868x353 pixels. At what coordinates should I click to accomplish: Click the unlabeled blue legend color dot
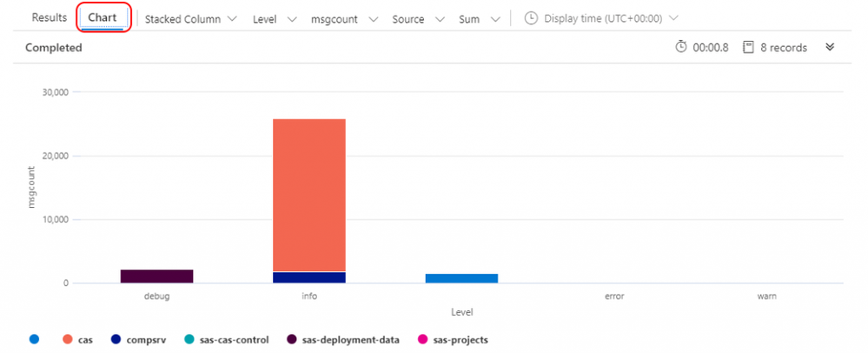point(34,339)
